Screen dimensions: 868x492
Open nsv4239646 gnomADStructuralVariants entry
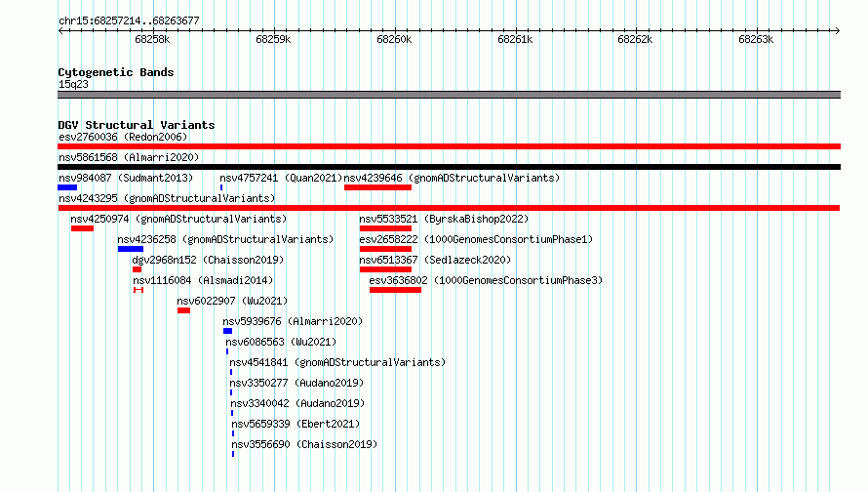(452, 178)
